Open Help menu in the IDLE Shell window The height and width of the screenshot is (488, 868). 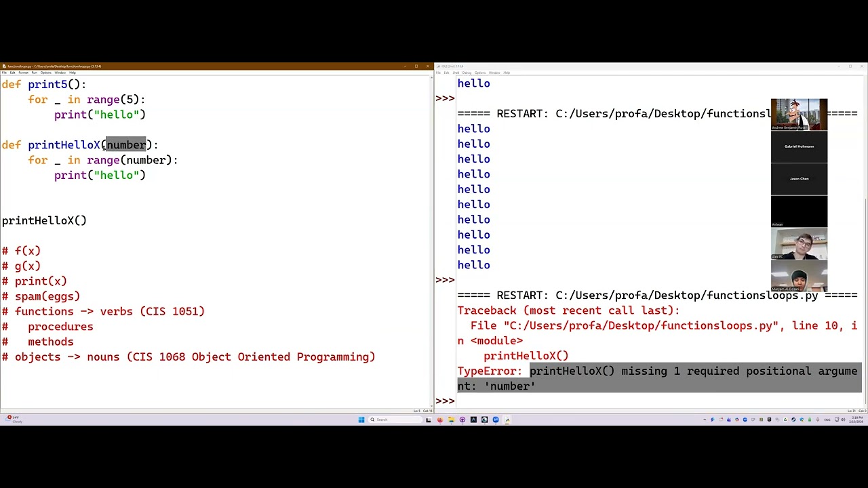coord(507,73)
